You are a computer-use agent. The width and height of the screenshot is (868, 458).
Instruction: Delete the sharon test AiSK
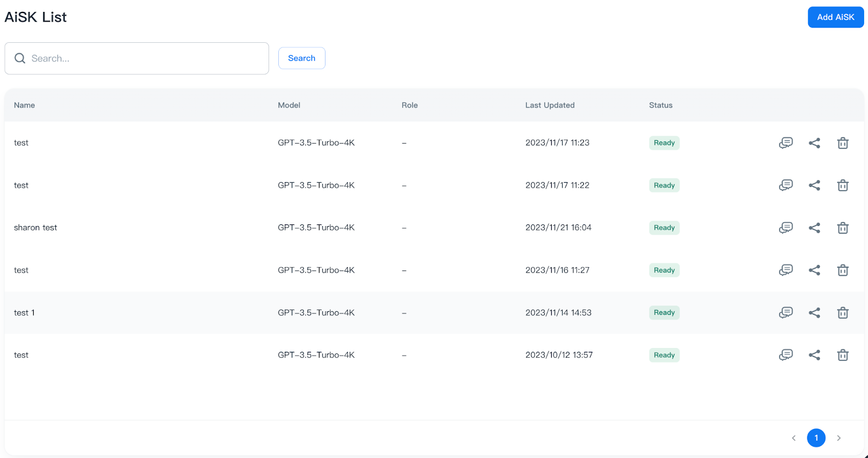pos(843,228)
